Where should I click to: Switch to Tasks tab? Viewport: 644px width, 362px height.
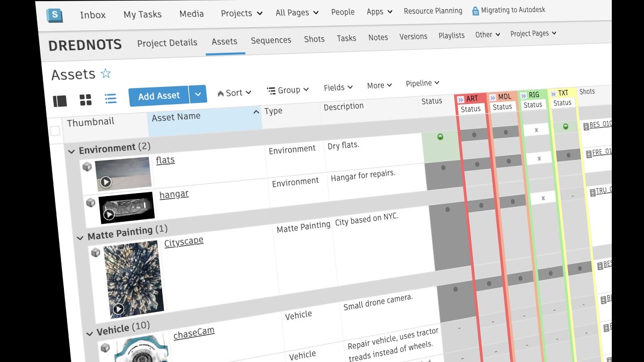(x=346, y=38)
